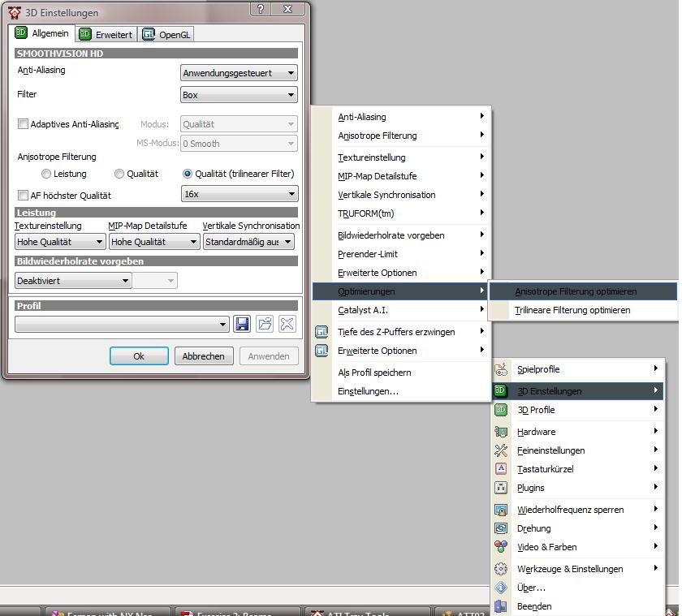
Task: Open the Textureinstellung submenu
Action: pyautogui.click(x=402, y=157)
